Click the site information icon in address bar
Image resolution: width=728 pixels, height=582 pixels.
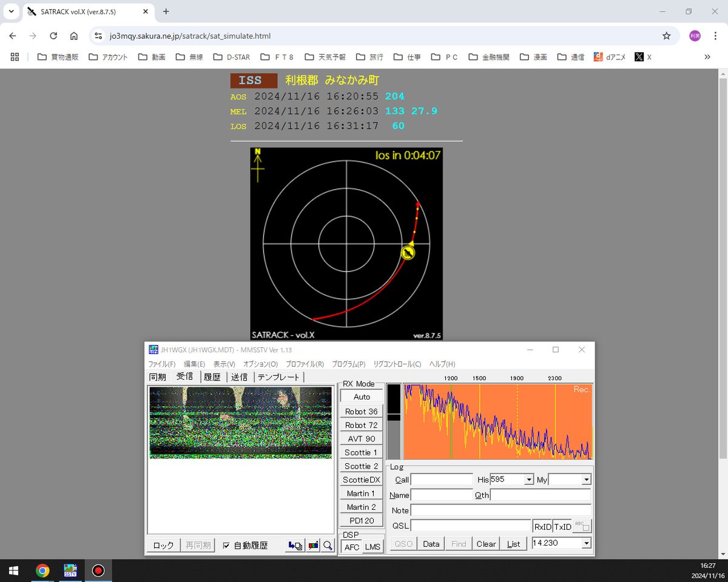[x=98, y=36]
